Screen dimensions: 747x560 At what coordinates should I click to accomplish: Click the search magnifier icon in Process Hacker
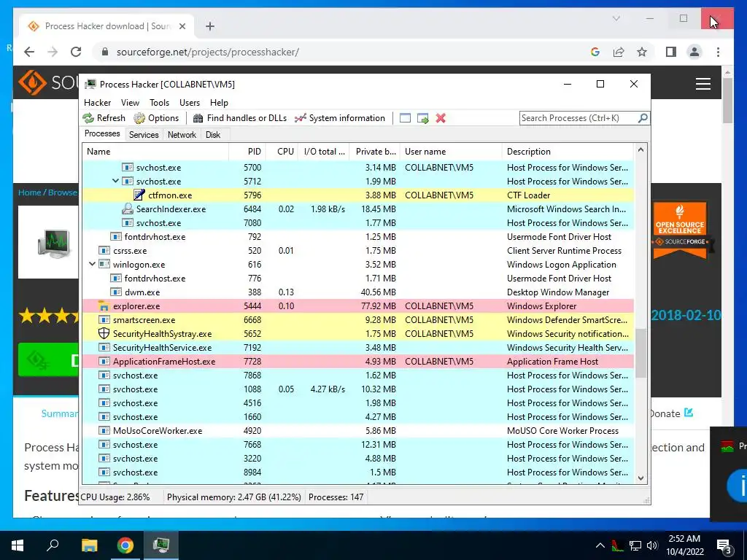[x=643, y=117]
